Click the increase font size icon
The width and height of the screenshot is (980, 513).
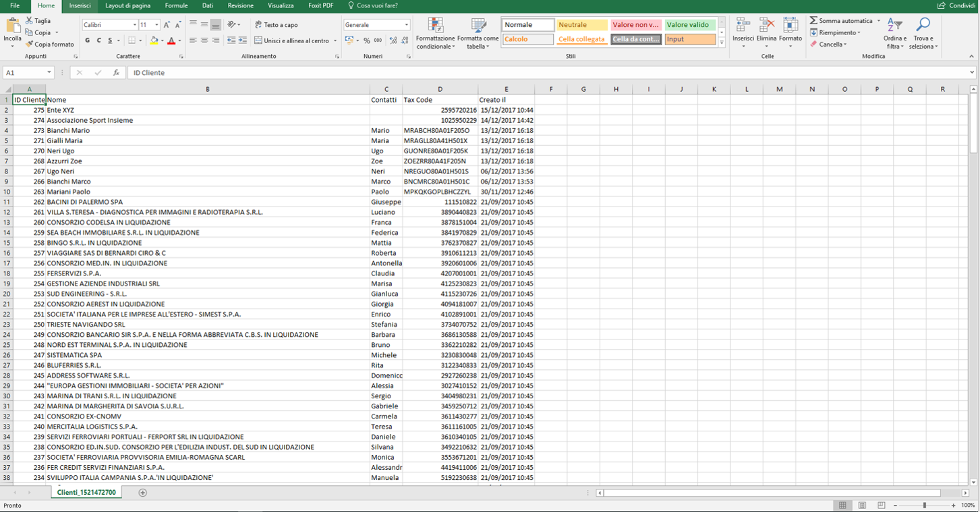point(167,25)
